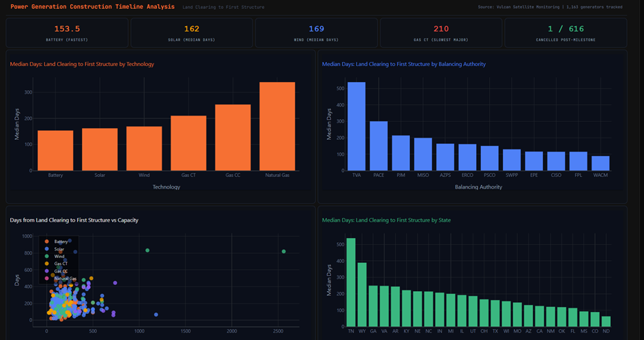Screen dimensions: 644x340
Task: Select the PACE bar in balancing authority chart
Action: pyautogui.click(x=378, y=146)
